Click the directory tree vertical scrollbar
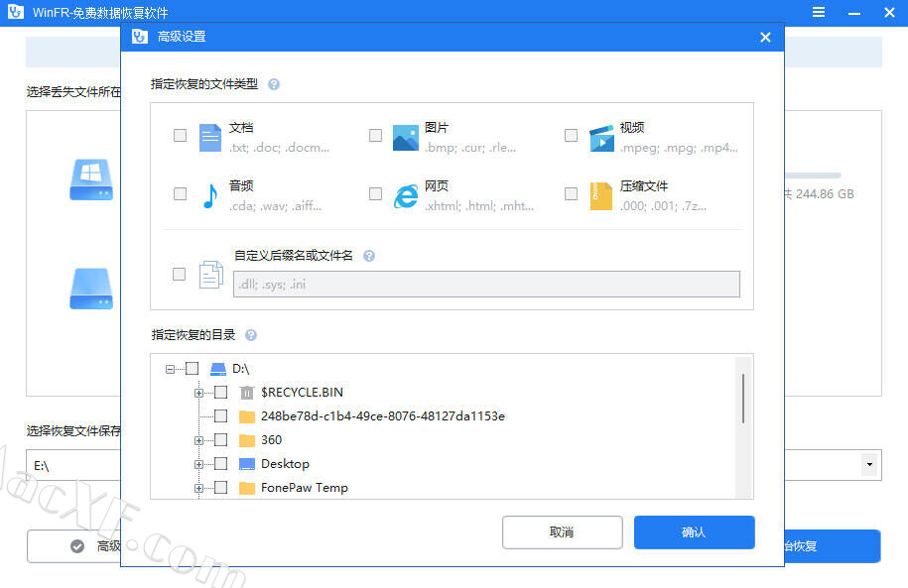Image resolution: width=908 pixels, height=588 pixels. [x=743, y=399]
